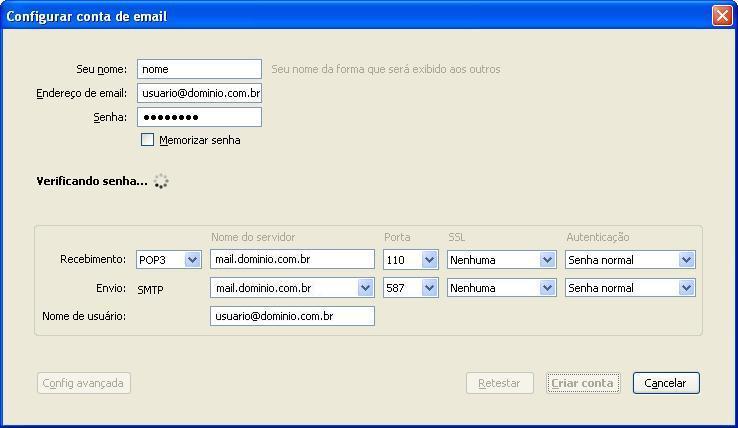The height and width of the screenshot is (428, 738).
Task: Open the Recebimento Autenticação Senha normal dropdown
Action: click(x=630, y=259)
